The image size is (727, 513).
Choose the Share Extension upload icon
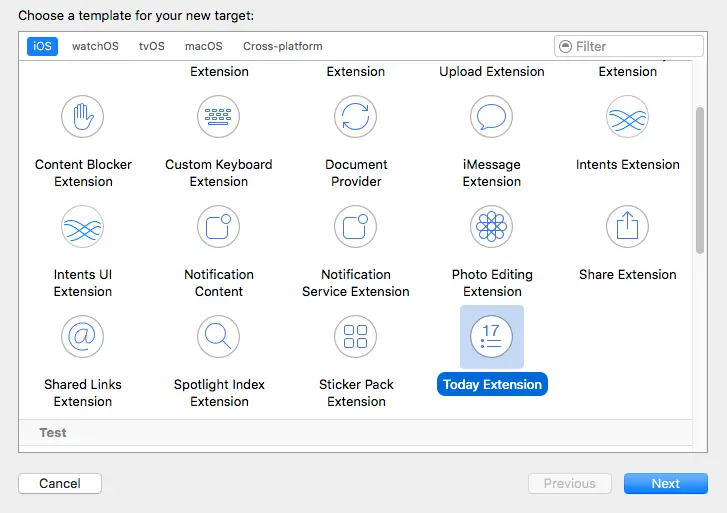[627, 226]
